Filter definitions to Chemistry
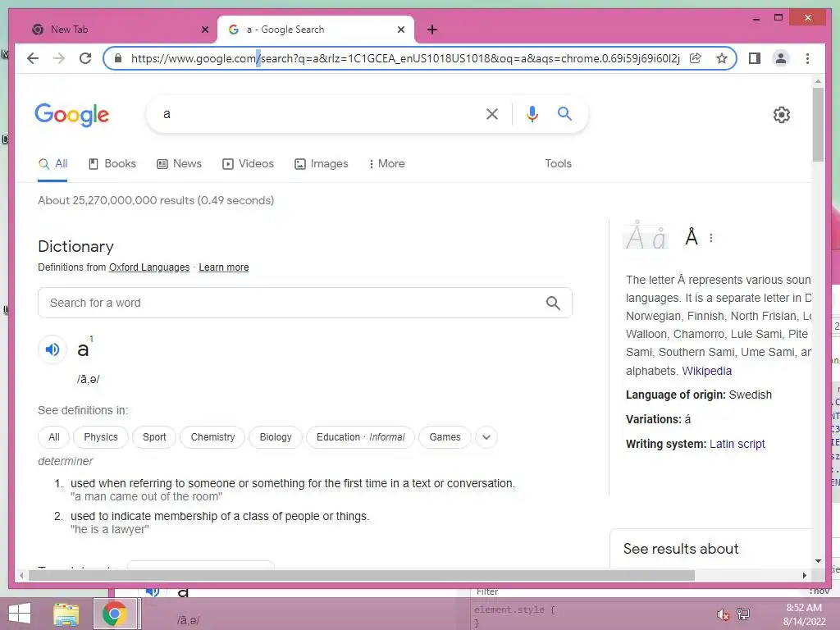 click(x=212, y=437)
